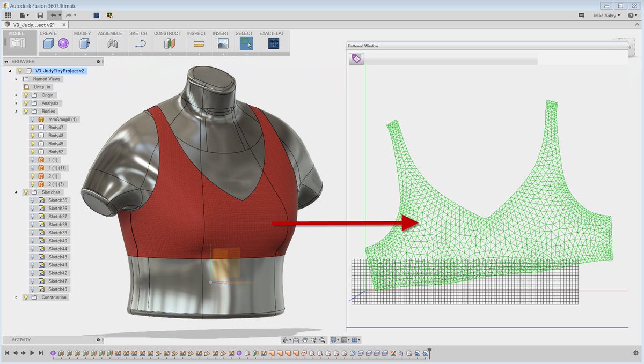Expand the Construction folder
Screen dimensions: 644x364
click(17, 298)
